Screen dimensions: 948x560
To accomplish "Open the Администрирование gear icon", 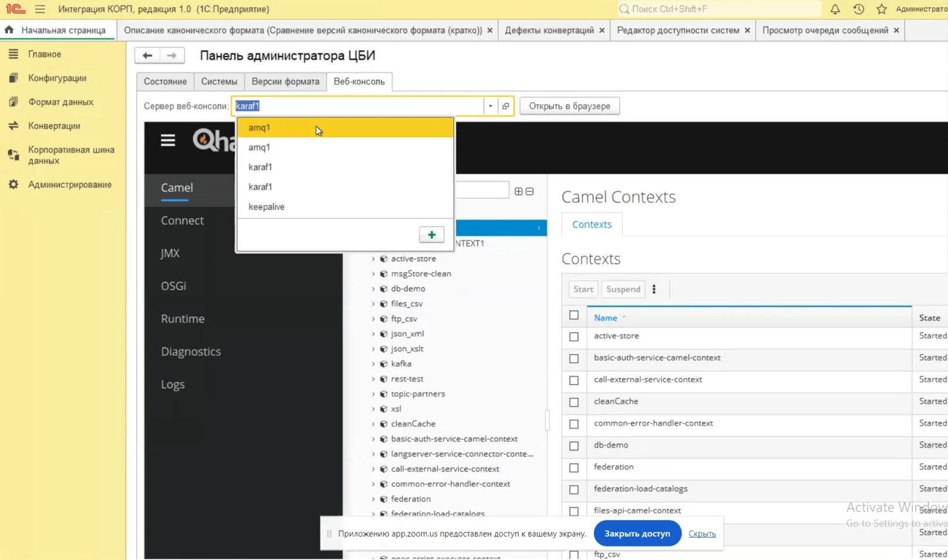I will click(x=13, y=184).
